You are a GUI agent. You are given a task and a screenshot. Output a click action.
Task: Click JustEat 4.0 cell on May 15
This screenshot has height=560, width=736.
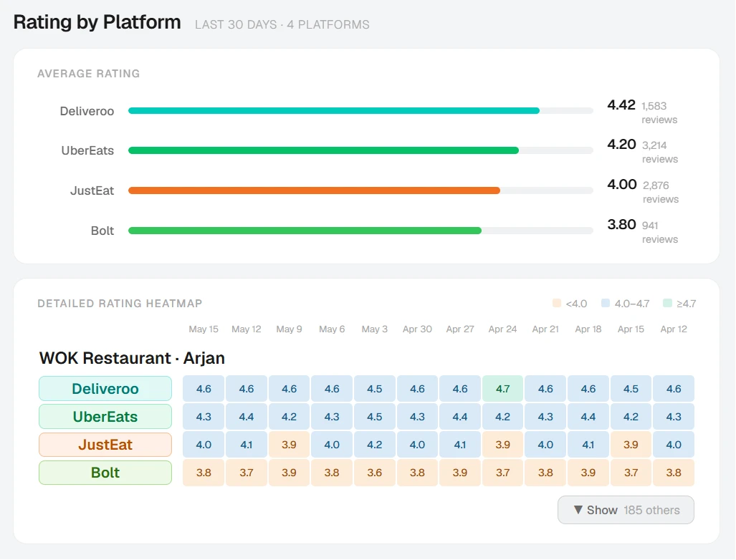pos(204,444)
